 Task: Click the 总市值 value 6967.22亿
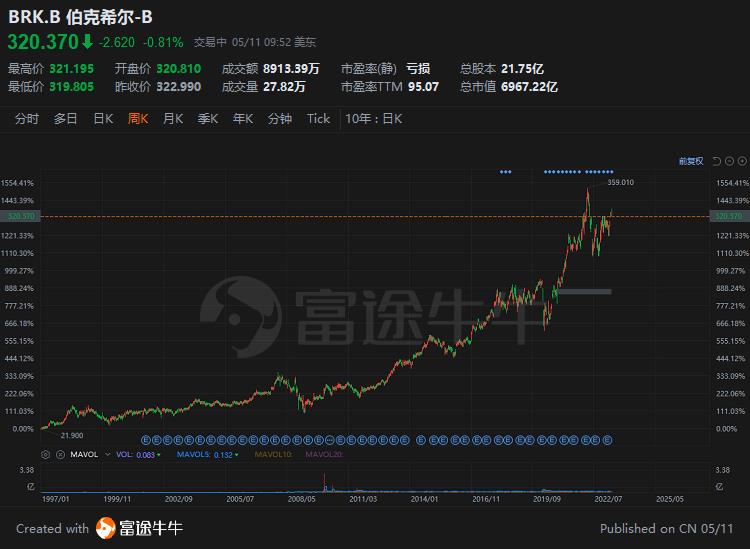coord(529,87)
